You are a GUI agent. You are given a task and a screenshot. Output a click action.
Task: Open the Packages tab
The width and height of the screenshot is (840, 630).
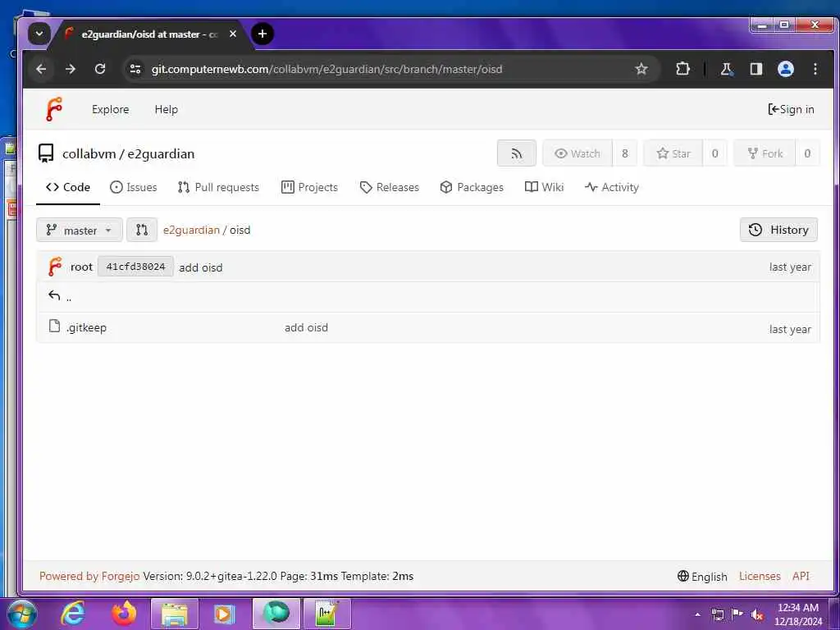(x=472, y=187)
